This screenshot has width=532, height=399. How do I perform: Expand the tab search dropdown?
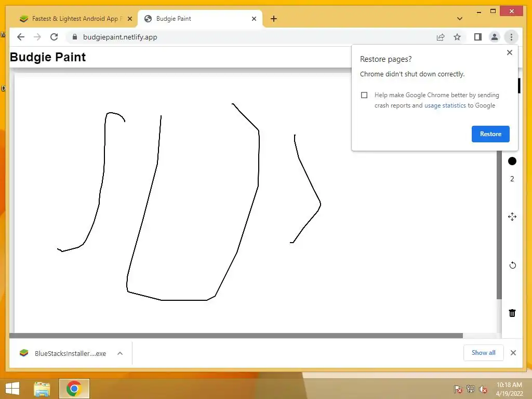tap(460, 19)
